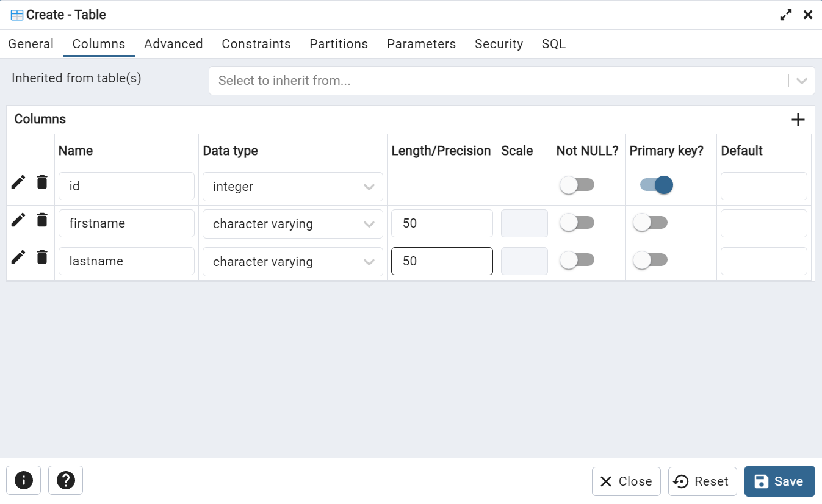The height and width of the screenshot is (504, 822).
Task: Click the Default field for id column
Action: pos(763,186)
